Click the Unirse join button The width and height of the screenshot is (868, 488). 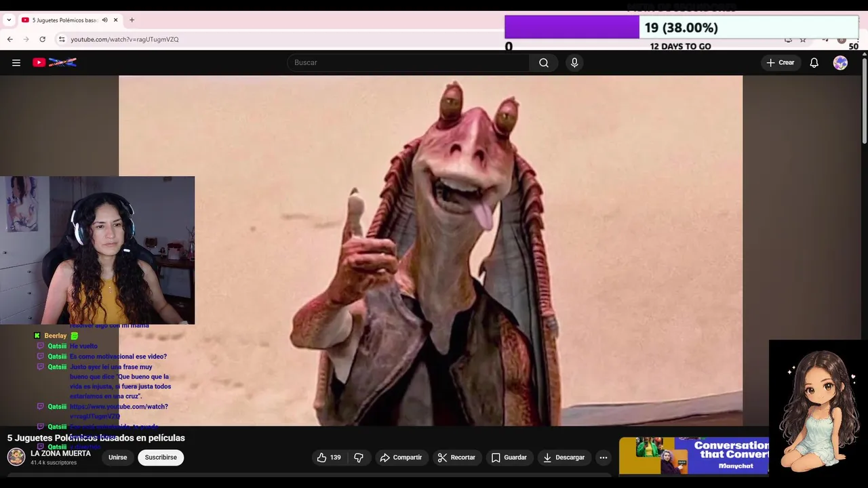point(118,457)
